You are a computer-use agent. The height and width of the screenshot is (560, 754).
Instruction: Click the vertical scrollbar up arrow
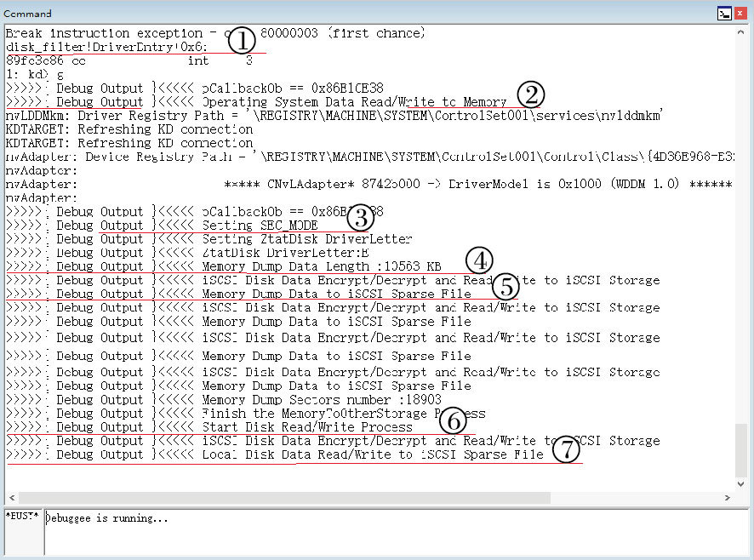click(x=742, y=31)
